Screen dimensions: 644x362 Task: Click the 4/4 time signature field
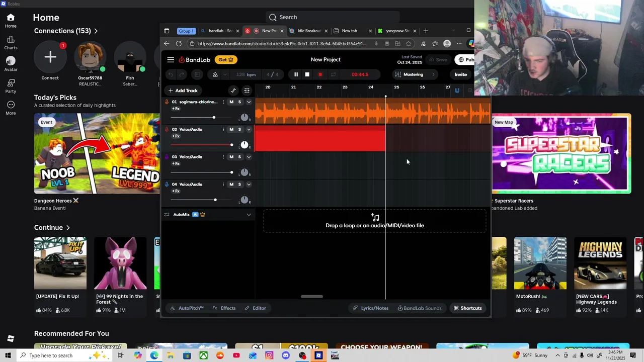tap(272, 74)
